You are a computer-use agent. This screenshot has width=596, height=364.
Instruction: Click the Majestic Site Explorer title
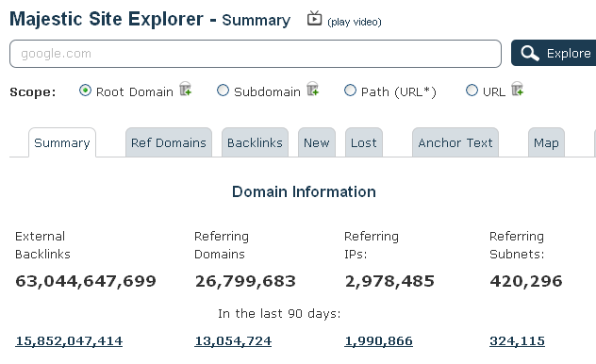click(x=107, y=19)
